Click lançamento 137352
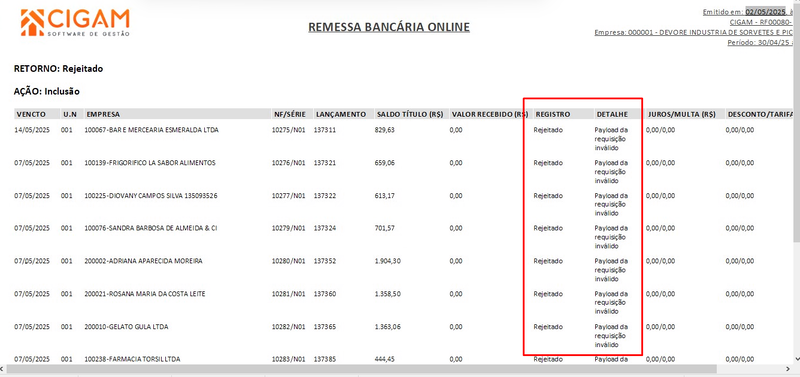The width and height of the screenshot is (800, 377). point(325,261)
